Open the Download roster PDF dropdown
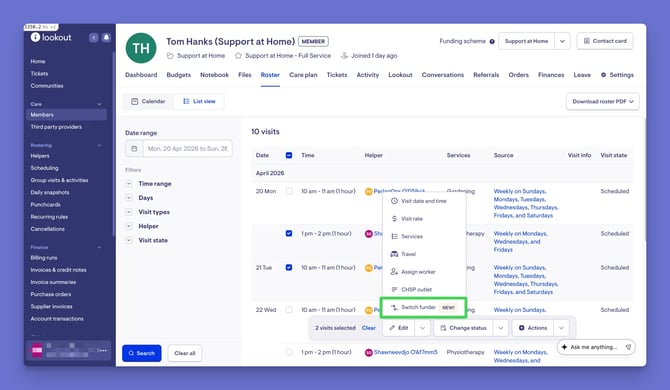This screenshot has height=390, width=670. (x=603, y=102)
